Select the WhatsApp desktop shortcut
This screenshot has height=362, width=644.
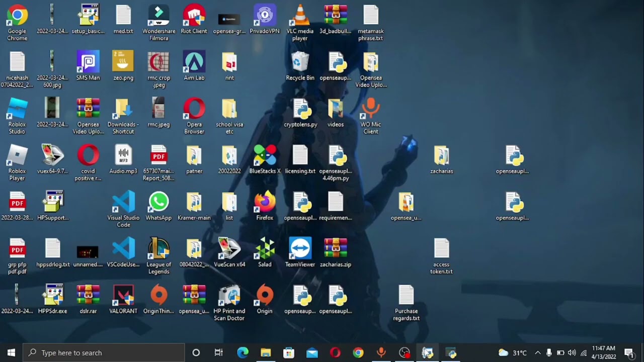point(158,206)
